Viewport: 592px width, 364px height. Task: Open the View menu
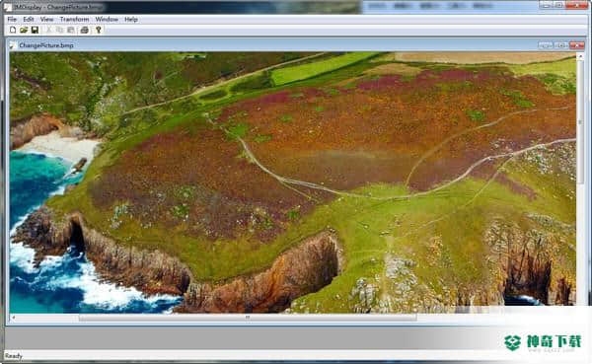coord(46,20)
